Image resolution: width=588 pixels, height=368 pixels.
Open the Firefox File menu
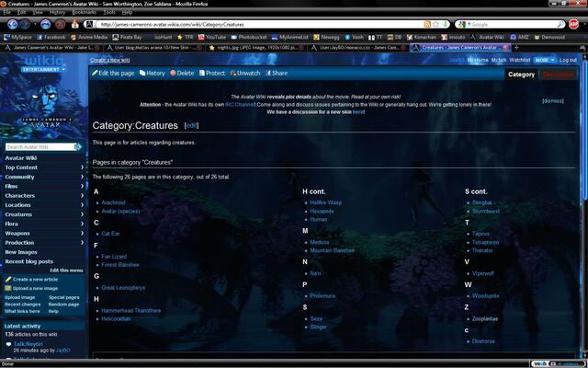click(6, 12)
